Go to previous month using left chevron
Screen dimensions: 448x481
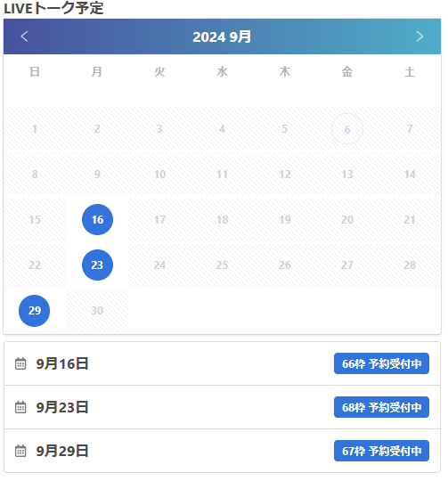(x=24, y=37)
